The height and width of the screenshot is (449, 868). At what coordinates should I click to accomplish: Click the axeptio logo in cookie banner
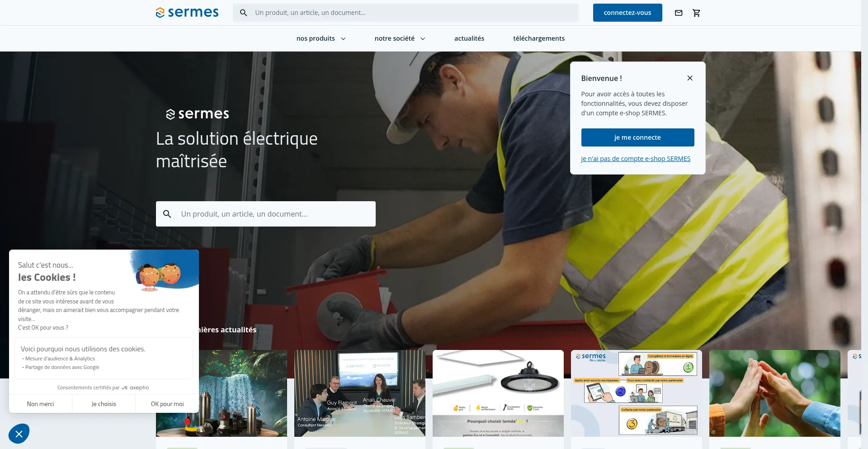click(x=136, y=388)
